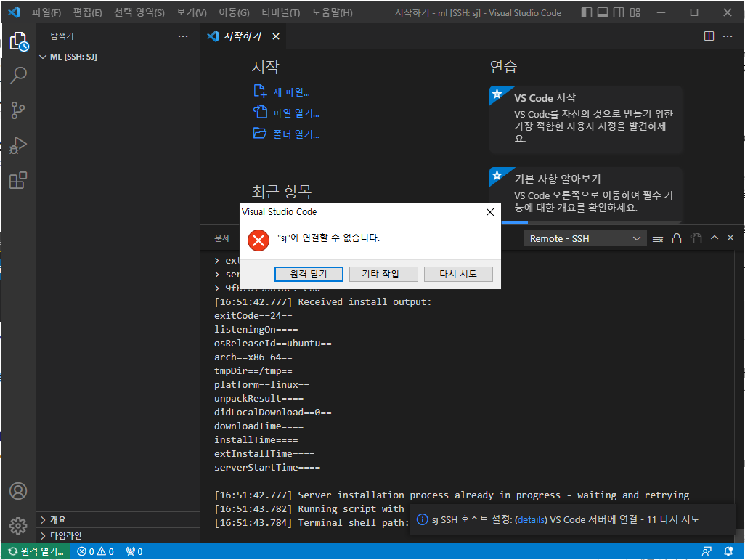Open the Extensions view

coord(18,180)
